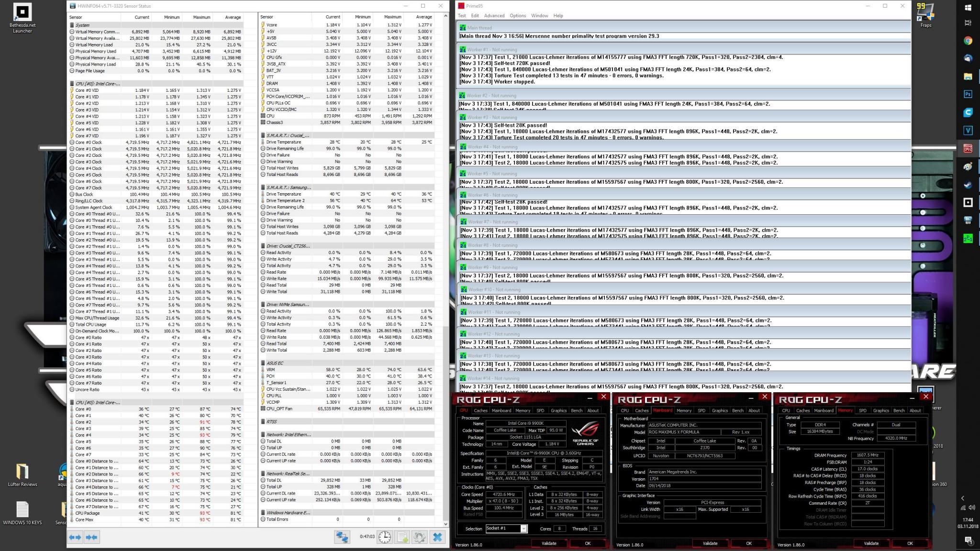Close sensors with blue X icon
The width and height of the screenshot is (980, 551).
click(437, 537)
